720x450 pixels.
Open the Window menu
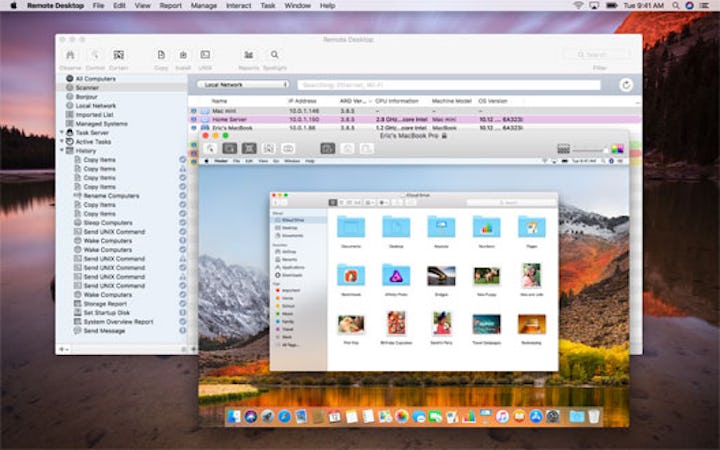[298, 6]
